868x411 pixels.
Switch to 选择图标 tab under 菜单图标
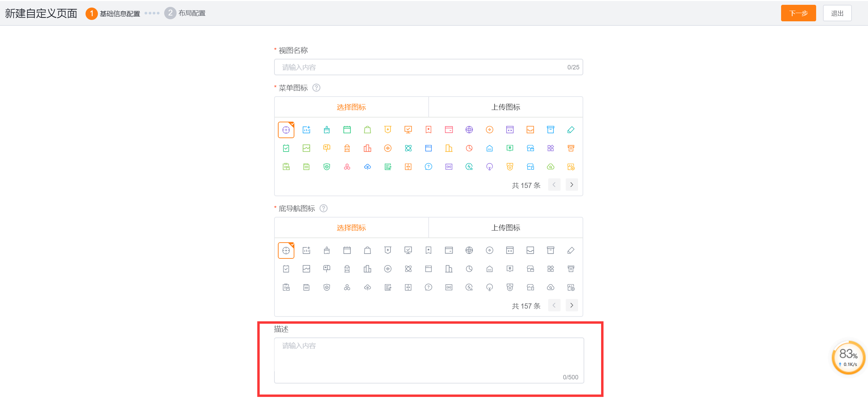coord(351,107)
